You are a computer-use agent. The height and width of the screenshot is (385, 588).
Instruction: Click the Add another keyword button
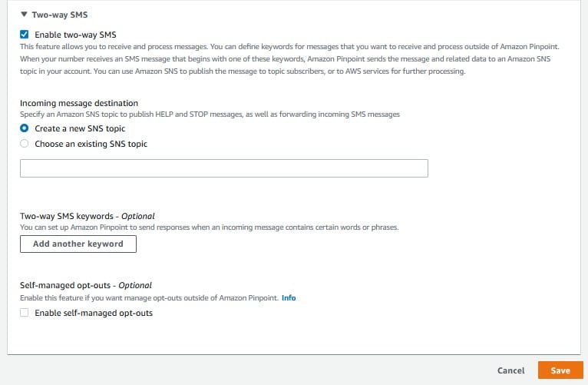tap(78, 244)
